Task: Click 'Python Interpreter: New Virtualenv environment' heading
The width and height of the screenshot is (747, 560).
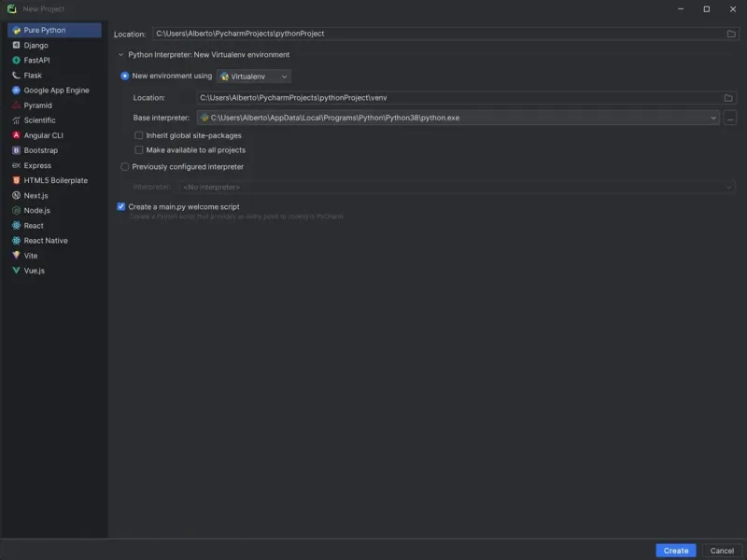Action: pyautogui.click(x=208, y=55)
